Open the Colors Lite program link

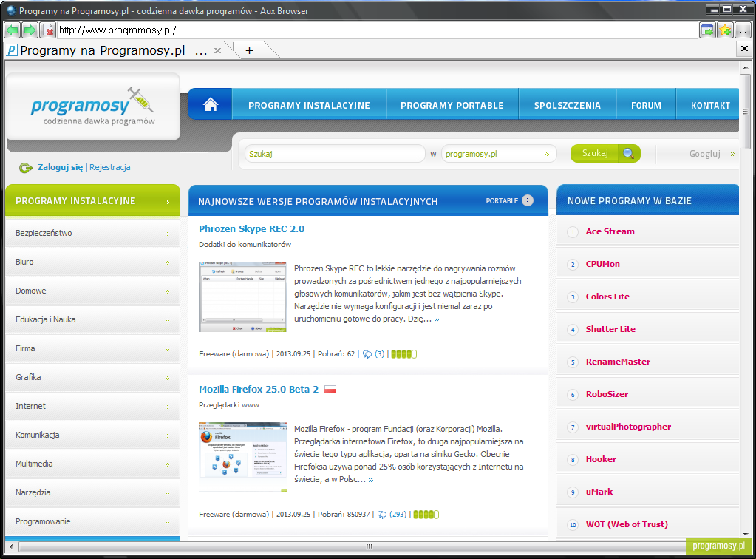(607, 297)
